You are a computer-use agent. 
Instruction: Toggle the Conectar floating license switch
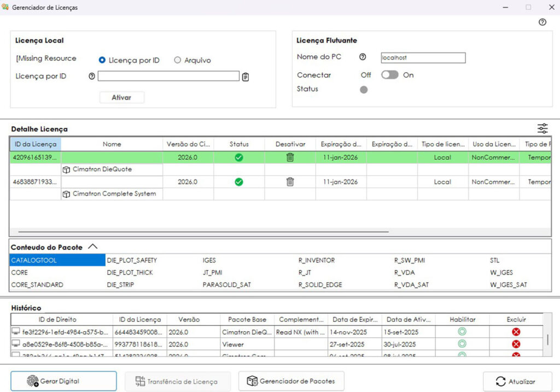pyautogui.click(x=389, y=75)
